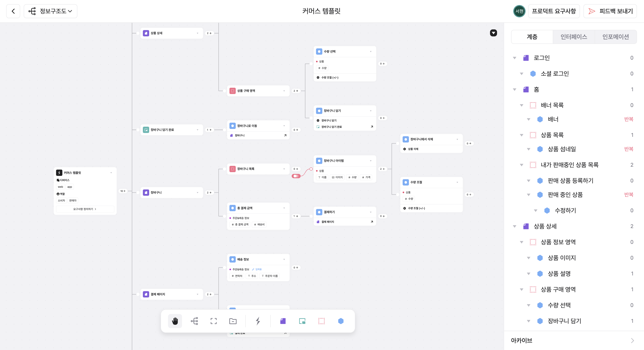The height and width of the screenshot is (350, 644).
Task: Add a blue hexagon component node from toolbar
Action: pos(340,321)
